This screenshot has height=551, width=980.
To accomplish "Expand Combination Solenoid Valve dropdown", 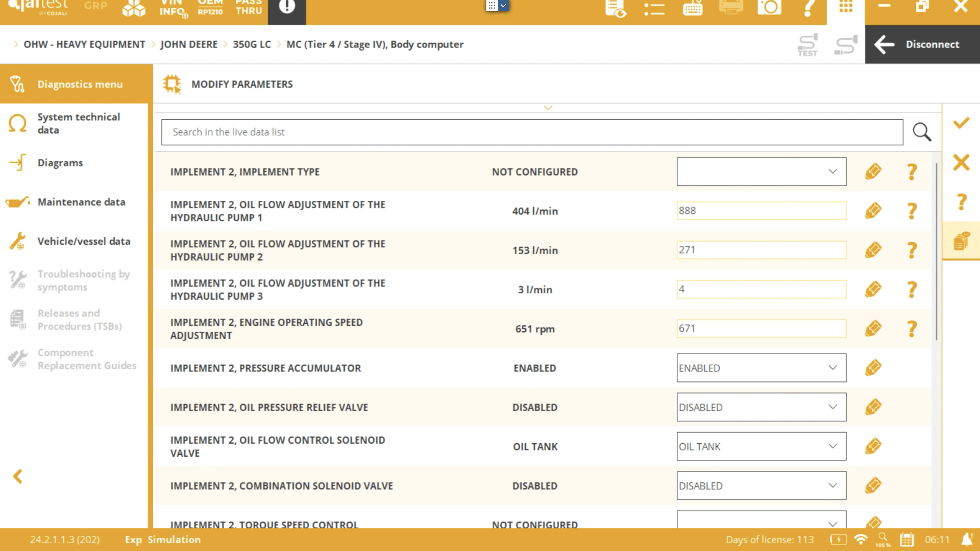I will (x=761, y=486).
